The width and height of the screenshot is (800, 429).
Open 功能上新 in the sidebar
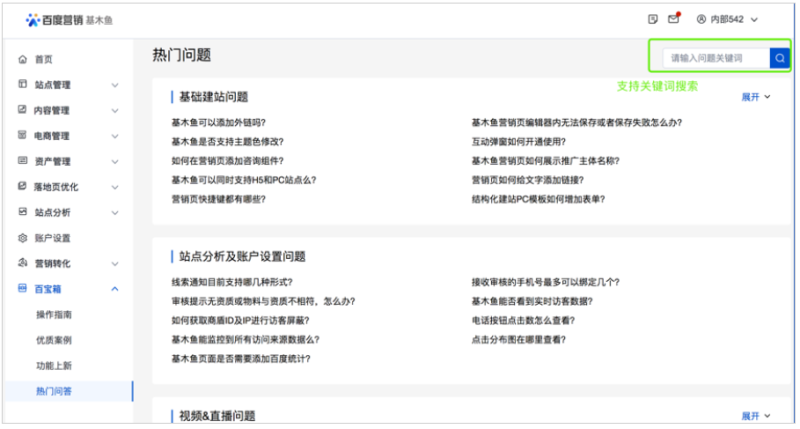click(53, 366)
